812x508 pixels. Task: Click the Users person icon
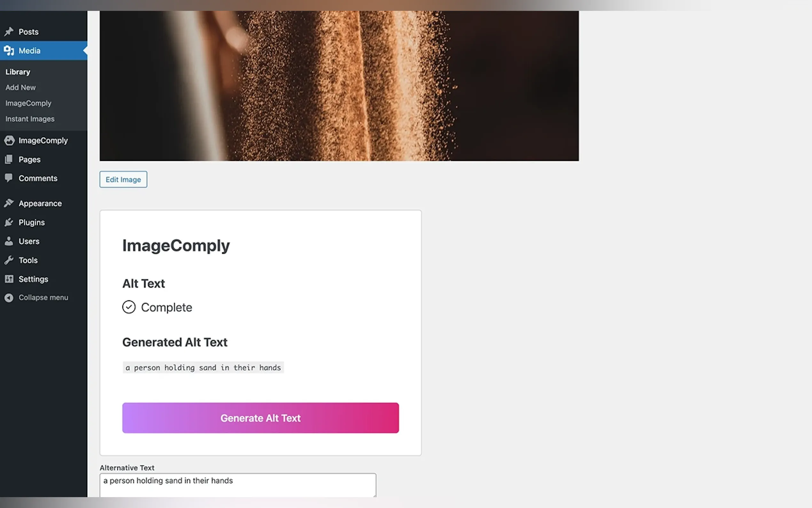coord(9,241)
